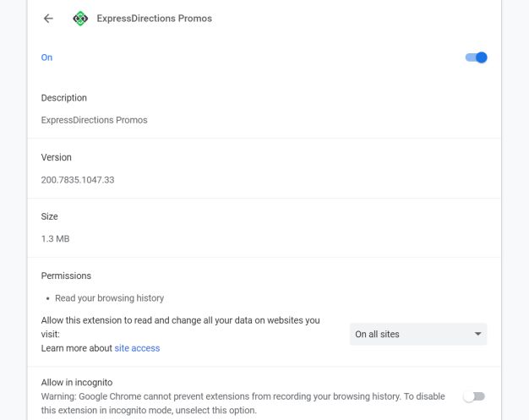
Task: Click the ExpressDirections Promos page title
Action: pos(155,19)
